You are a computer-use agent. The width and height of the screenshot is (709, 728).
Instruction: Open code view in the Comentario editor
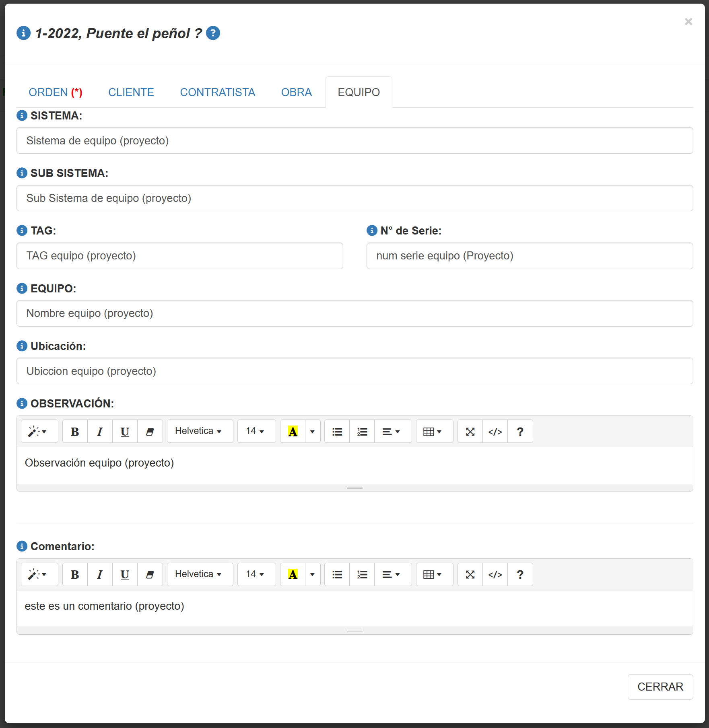(495, 575)
